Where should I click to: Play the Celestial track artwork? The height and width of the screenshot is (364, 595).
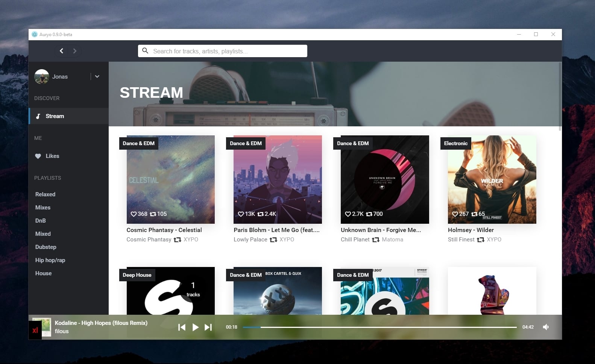click(170, 179)
